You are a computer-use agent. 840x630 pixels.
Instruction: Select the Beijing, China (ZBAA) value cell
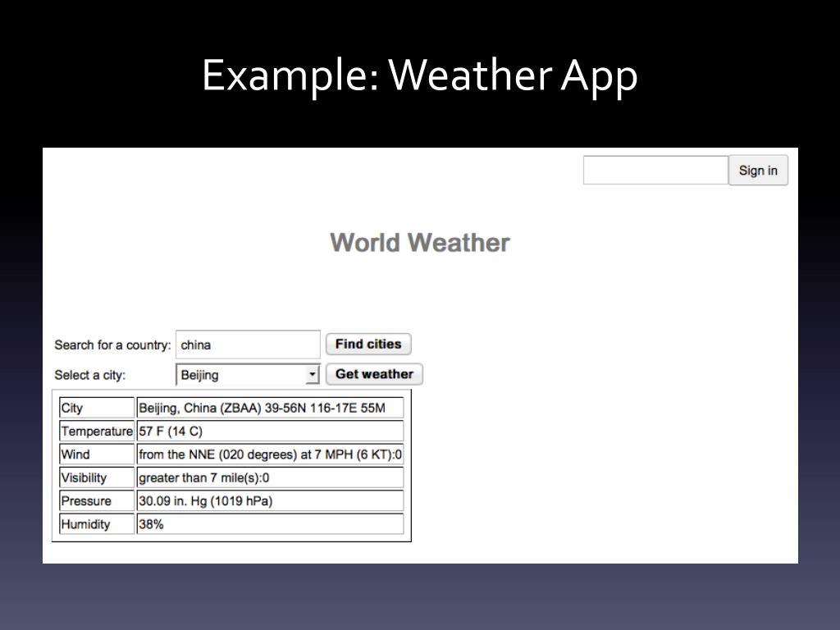270,408
